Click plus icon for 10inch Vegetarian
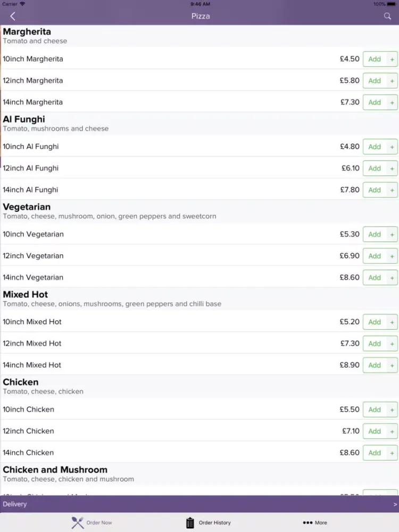Screen dimensions: 399x532 [392, 234]
